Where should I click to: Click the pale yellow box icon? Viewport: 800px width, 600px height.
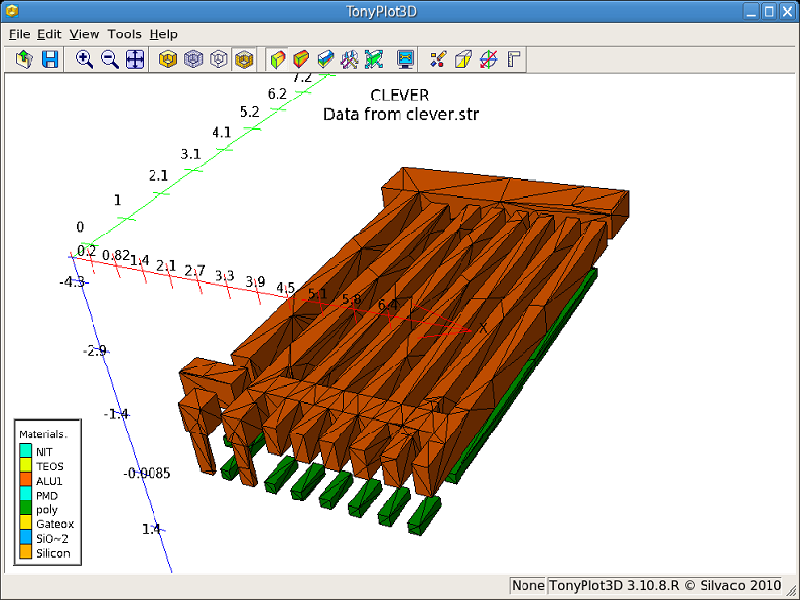[463, 59]
